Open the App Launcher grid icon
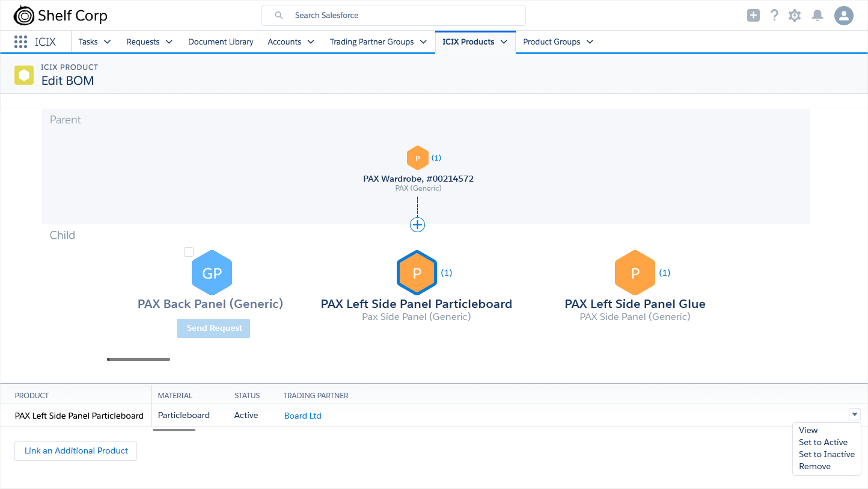This screenshot has width=868, height=489. coord(21,42)
